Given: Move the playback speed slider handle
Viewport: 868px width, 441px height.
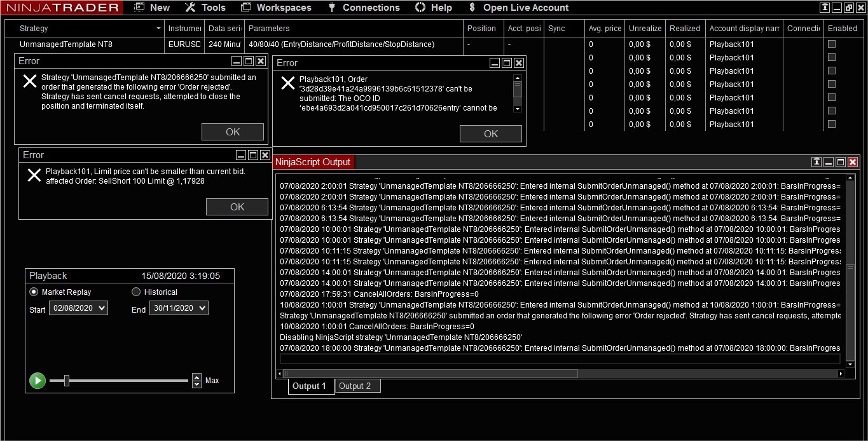Looking at the screenshot, I should coord(67,381).
